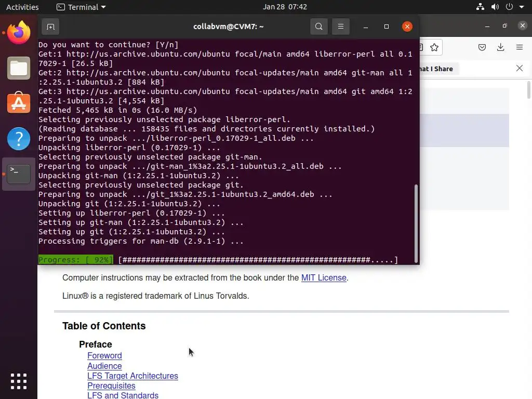Click the terminal title collabvm@CVM7: ~
The image size is (532, 399).
pyautogui.click(x=229, y=26)
